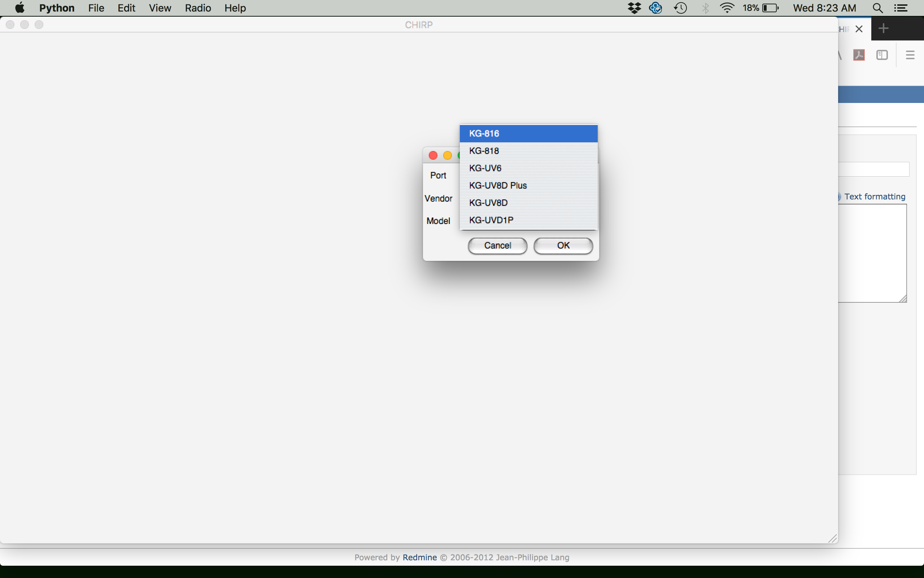This screenshot has width=924, height=578.
Task: Click inside the browser page text area
Action: [872, 253]
